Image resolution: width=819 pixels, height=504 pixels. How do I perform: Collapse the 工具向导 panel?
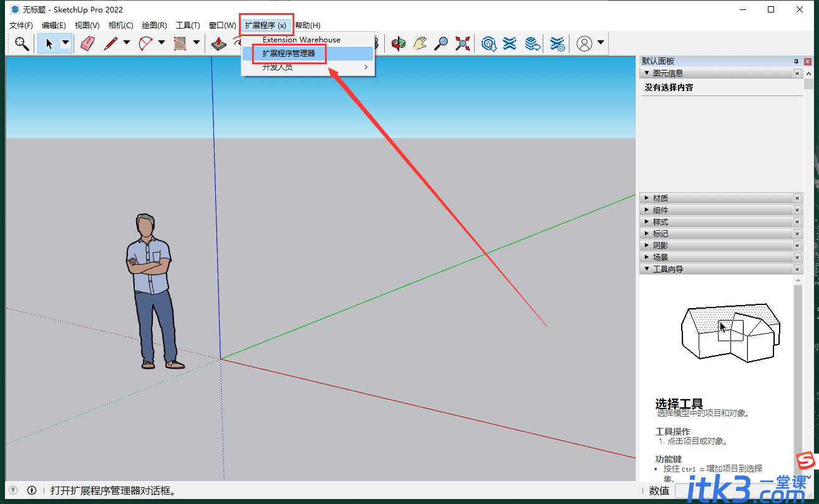click(647, 269)
